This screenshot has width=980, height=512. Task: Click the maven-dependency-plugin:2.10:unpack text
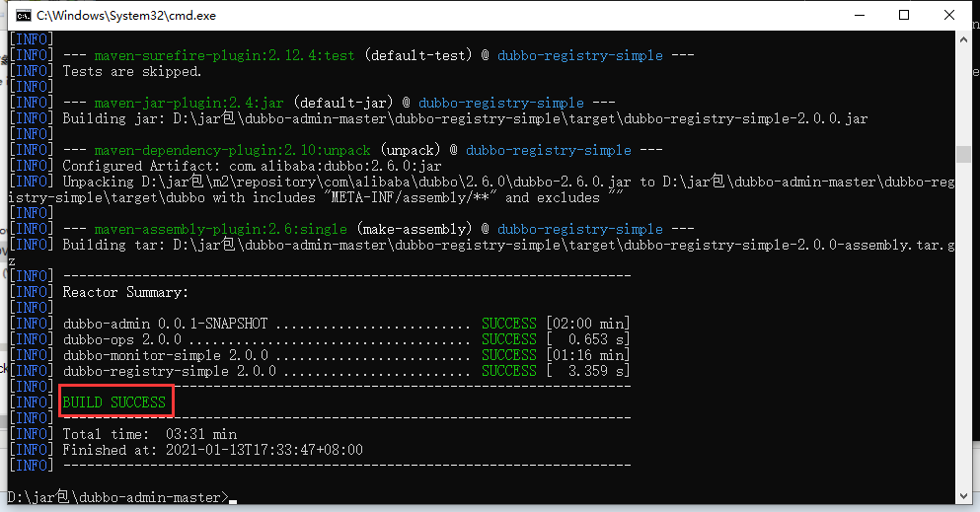pos(233,151)
